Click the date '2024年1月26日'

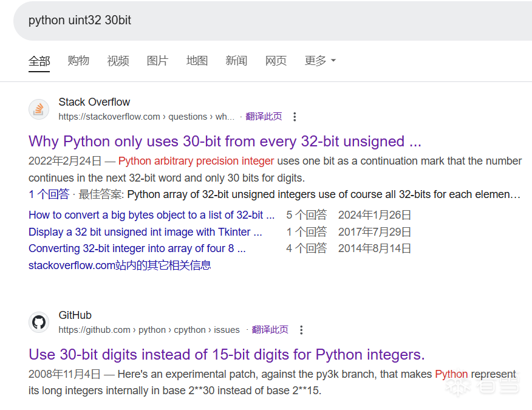375,215
